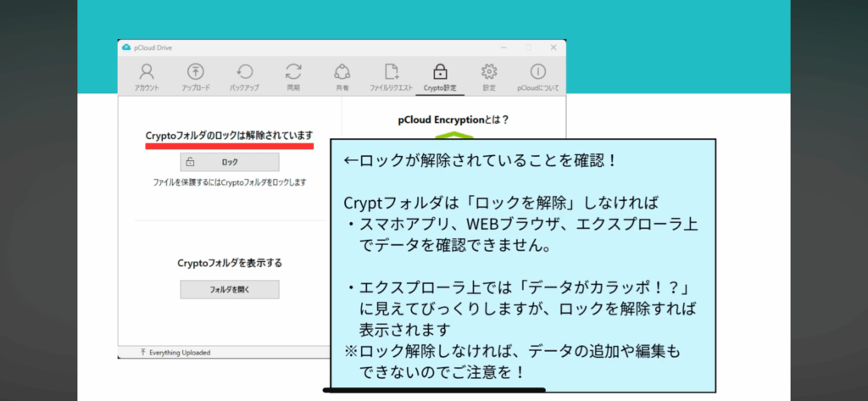Screen dimensions: 868x401
Task: Click the Everything Uploaded status text
Action: pyautogui.click(x=180, y=353)
